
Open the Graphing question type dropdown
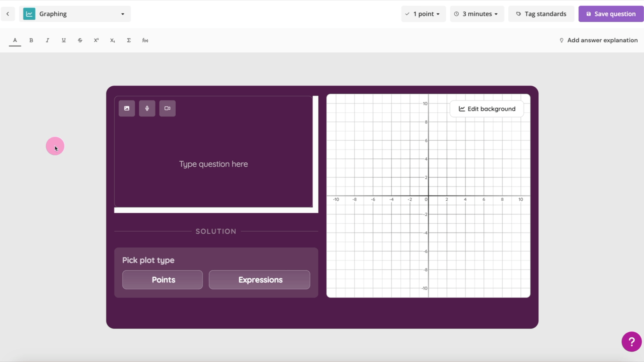pyautogui.click(x=75, y=14)
